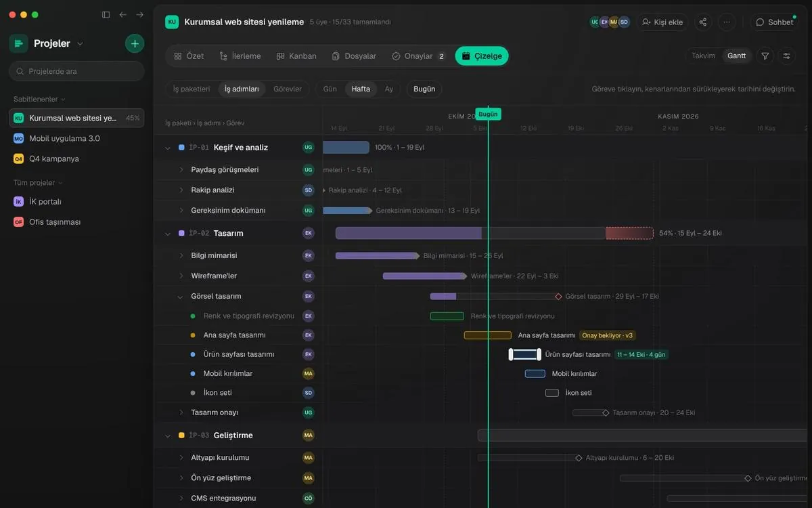
Task: Click the MA avatar on Mobil kırılımlar row
Action: pyautogui.click(x=309, y=373)
